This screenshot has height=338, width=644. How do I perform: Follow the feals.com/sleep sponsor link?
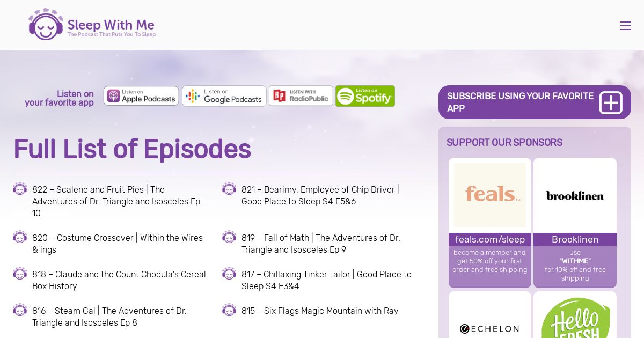pos(490,239)
